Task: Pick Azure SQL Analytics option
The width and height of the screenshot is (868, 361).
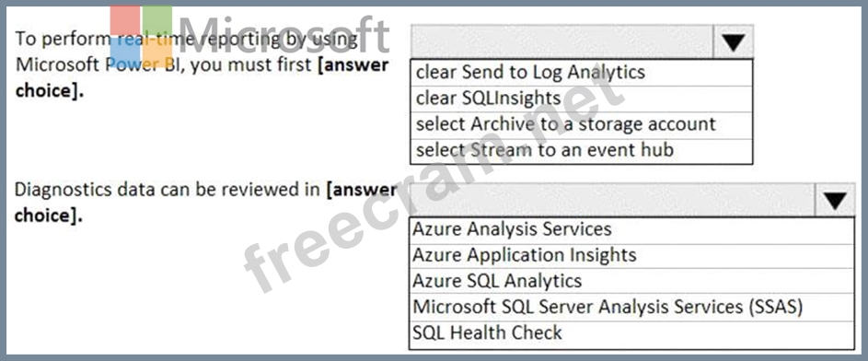Action: pyautogui.click(x=631, y=282)
